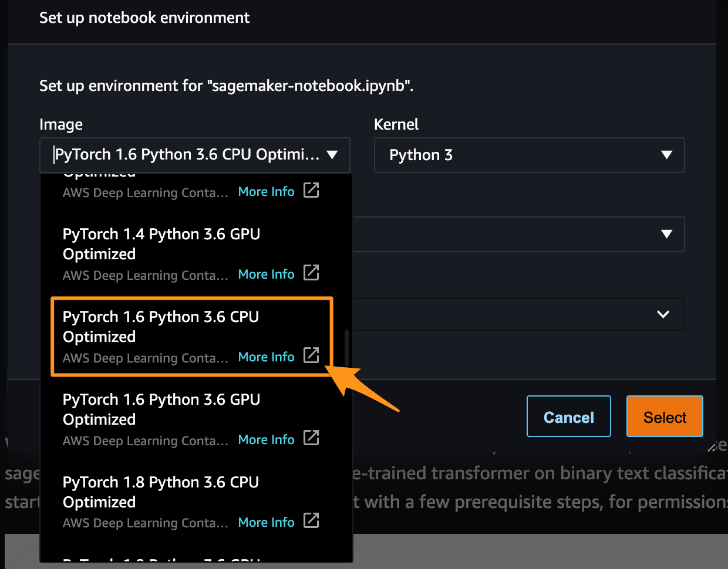Image resolution: width=728 pixels, height=569 pixels.
Task: Select PyTorch 1.8 Python 3.6 CPU Optimized
Action: tap(161, 492)
